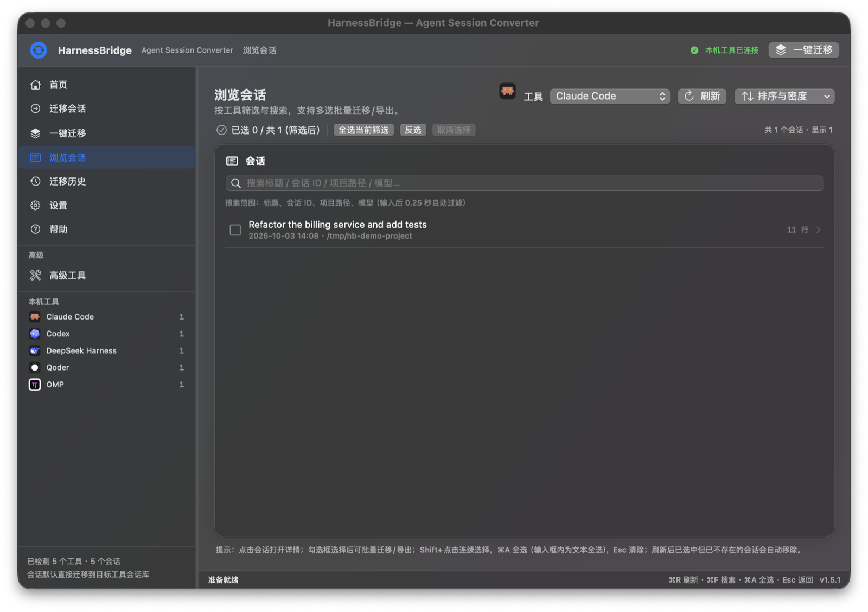Go to 迁移会话 sidebar item
The width and height of the screenshot is (868, 612).
tap(107, 109)
